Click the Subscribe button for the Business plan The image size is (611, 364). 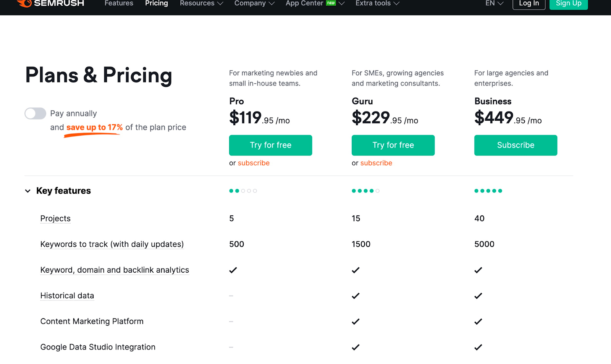(516, 145)
